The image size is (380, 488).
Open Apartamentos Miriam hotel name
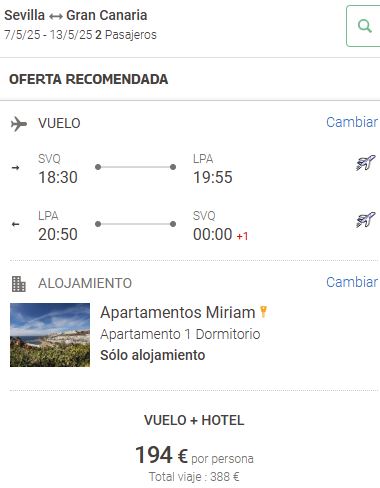[x=178, y=313]
